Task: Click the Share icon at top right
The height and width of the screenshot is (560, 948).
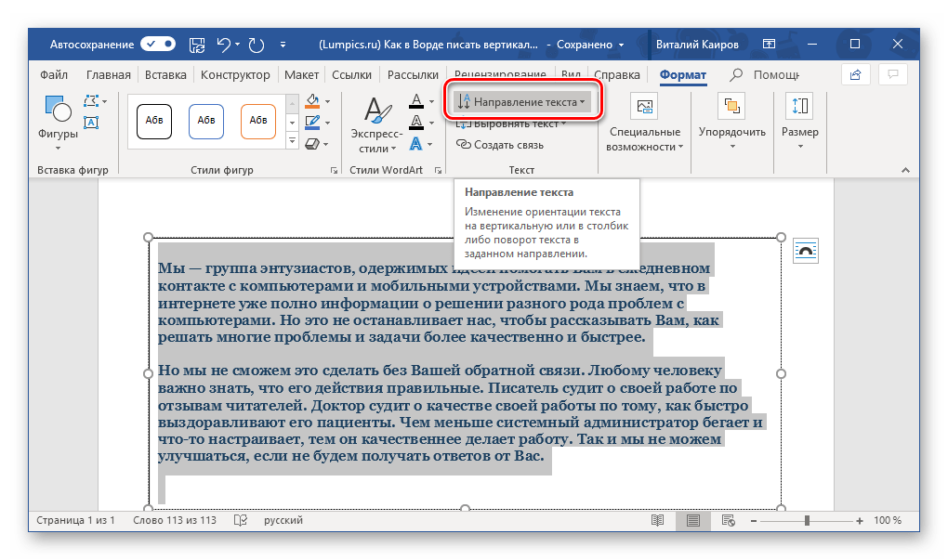Action: [854, 75]
